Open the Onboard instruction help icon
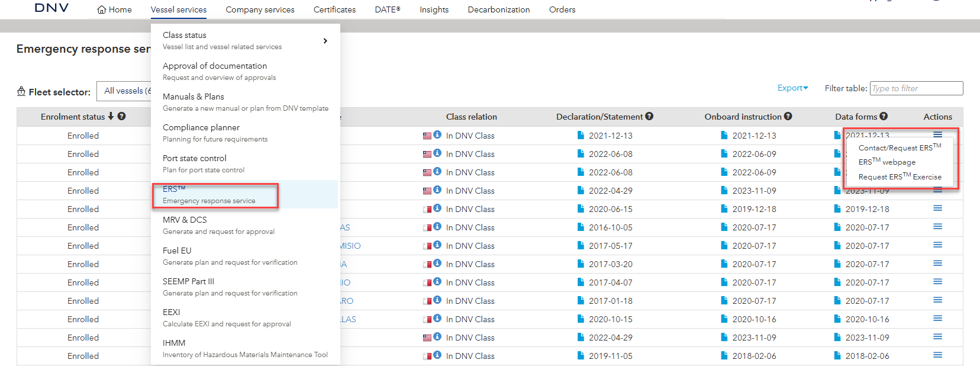The height and width of the screenshot is (366, 980). pos(788,116)
